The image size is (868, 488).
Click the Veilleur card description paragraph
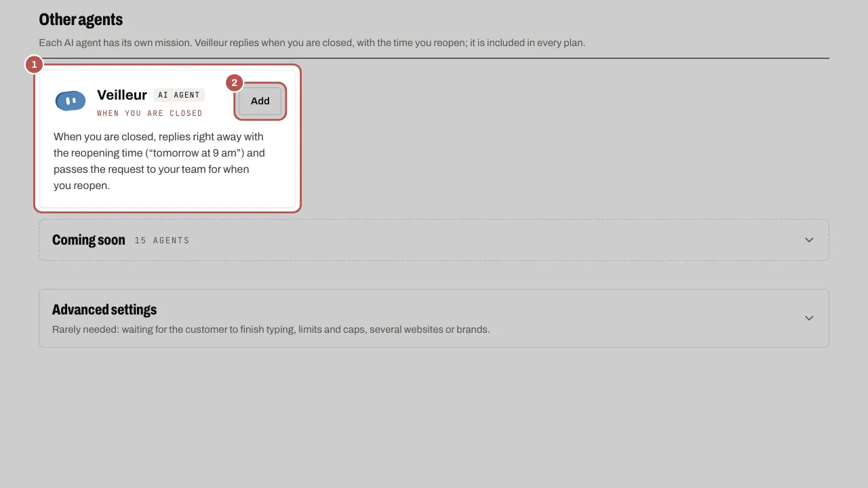(159, 161)
